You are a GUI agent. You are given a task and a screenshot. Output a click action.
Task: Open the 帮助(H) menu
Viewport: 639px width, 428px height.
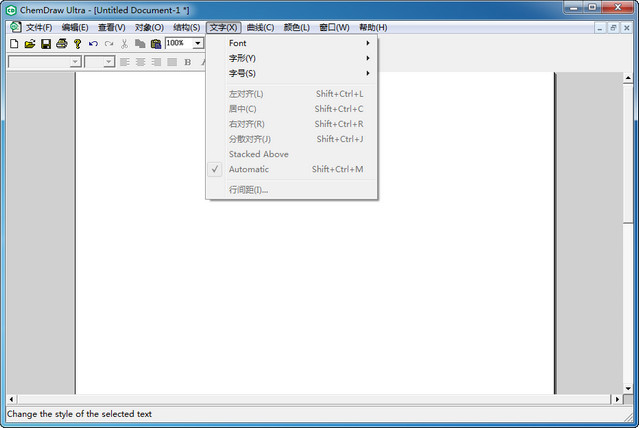point(373,27)
